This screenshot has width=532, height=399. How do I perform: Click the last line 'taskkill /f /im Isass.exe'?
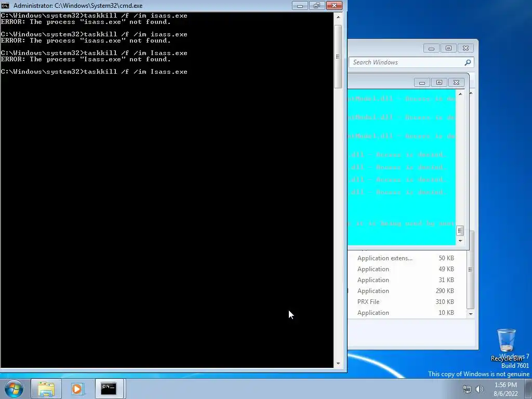point(136,72)
